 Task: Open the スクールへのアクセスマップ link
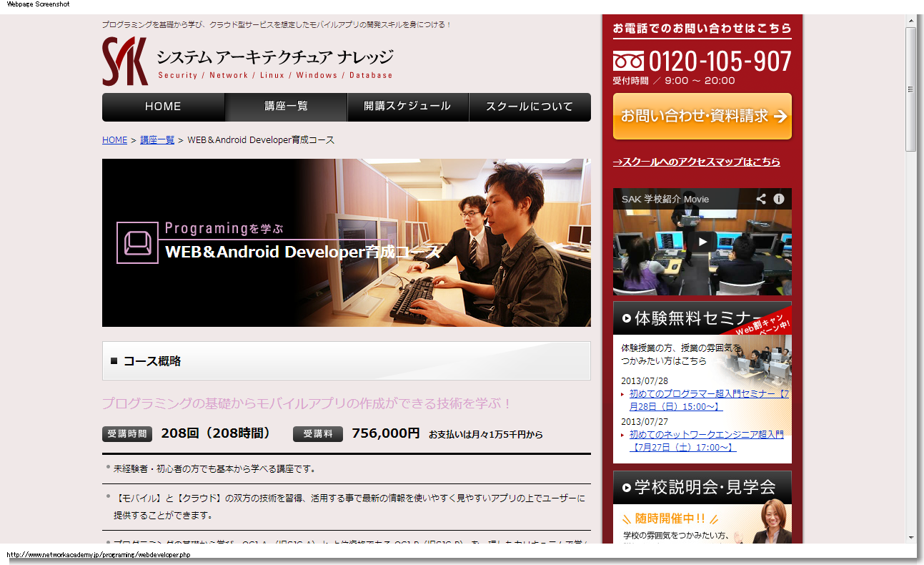696,162
